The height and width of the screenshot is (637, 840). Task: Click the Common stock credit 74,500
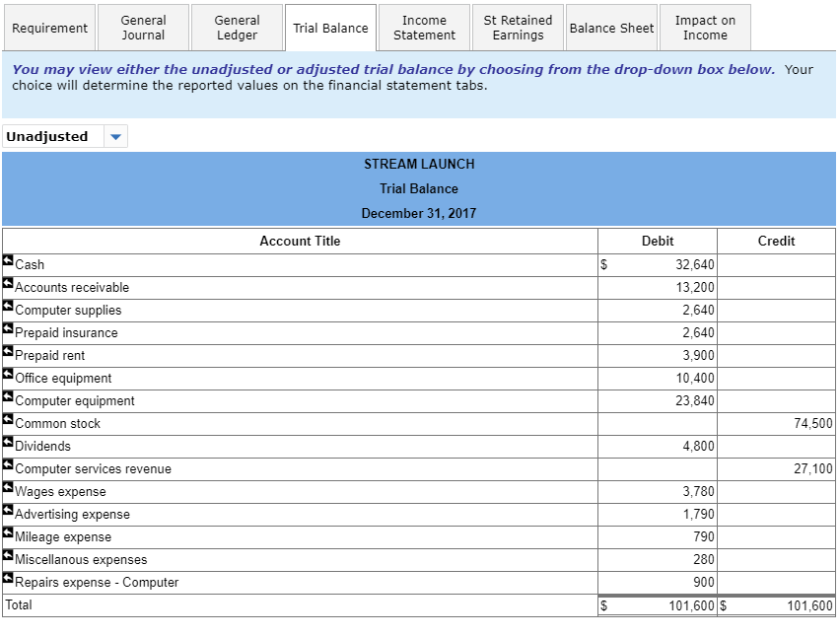pos(813,424)
